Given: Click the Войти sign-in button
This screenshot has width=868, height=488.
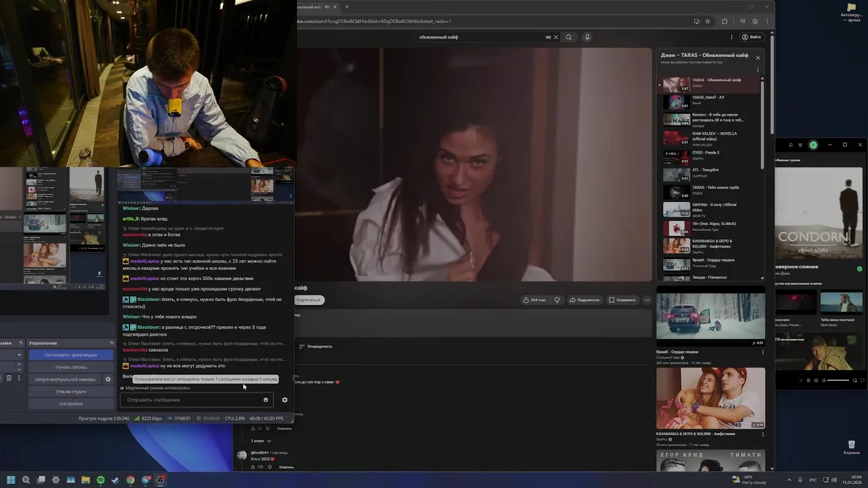Looking at the screenshot, I should (x=752, y=37).
